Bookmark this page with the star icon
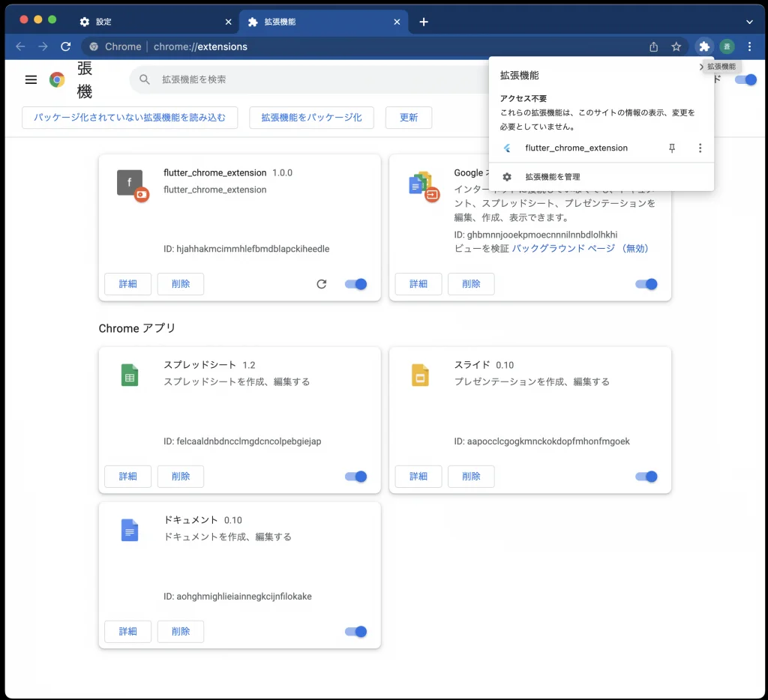Viewport: 768px width, 700px height. pyautogui.click(x=676, y=46)
